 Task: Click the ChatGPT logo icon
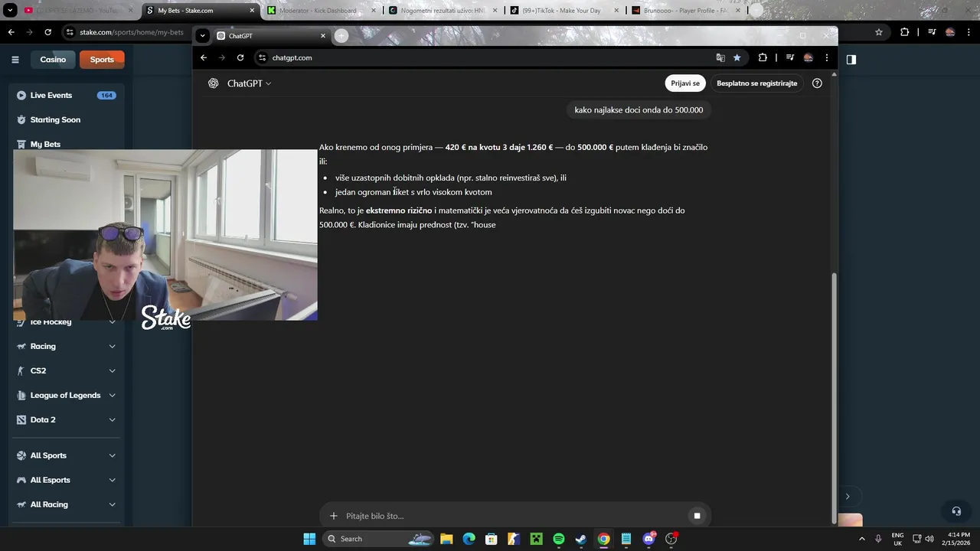(214, 83)
